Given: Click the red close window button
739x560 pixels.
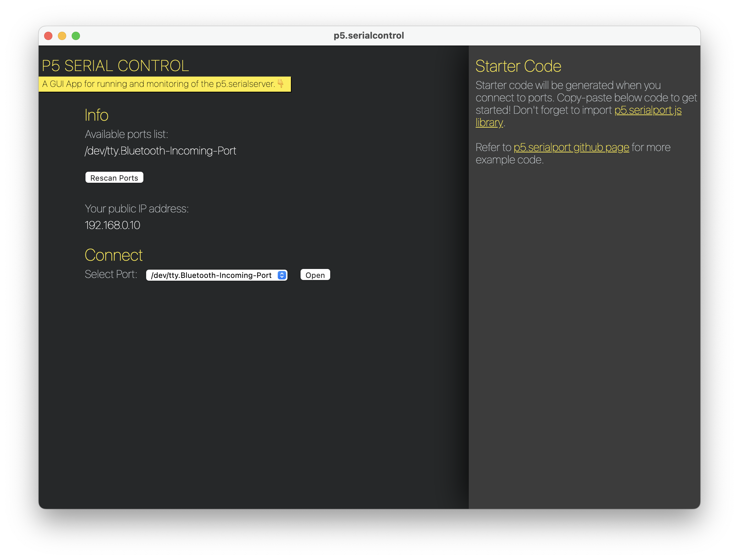Looking at the screenshot, I should tap(49, 36).
